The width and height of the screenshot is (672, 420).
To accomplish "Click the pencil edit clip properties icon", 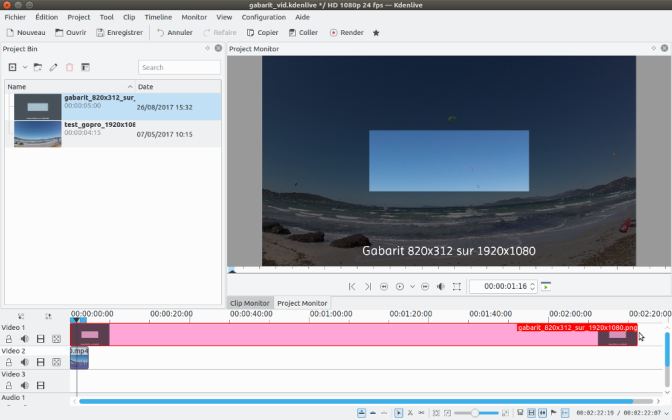I will 53,67.
